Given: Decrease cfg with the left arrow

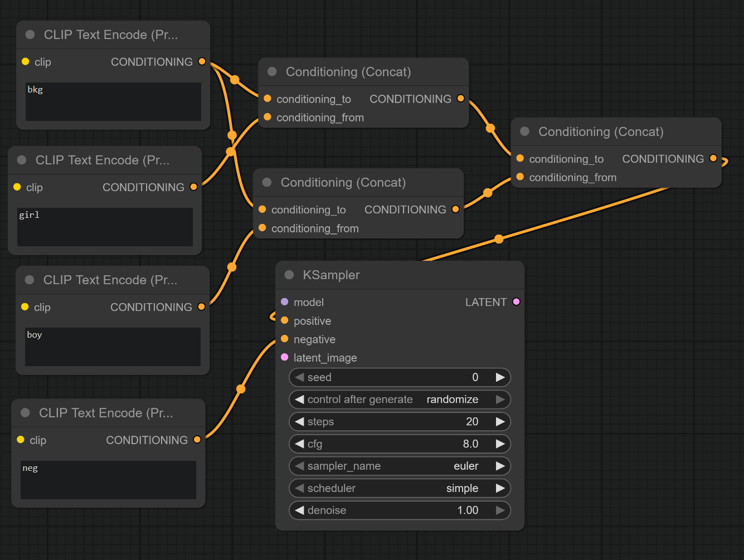Looking at the screenshot, I should pos(300,444).
